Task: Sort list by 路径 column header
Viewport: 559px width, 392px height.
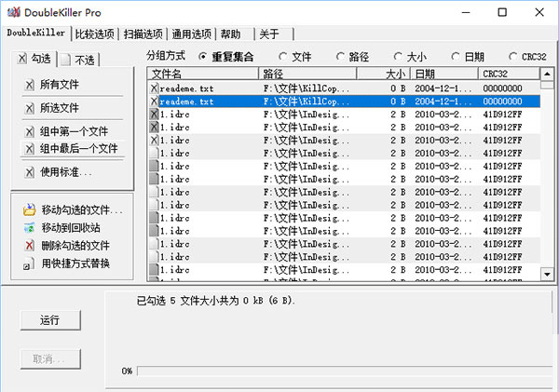Action: (307, 74)
